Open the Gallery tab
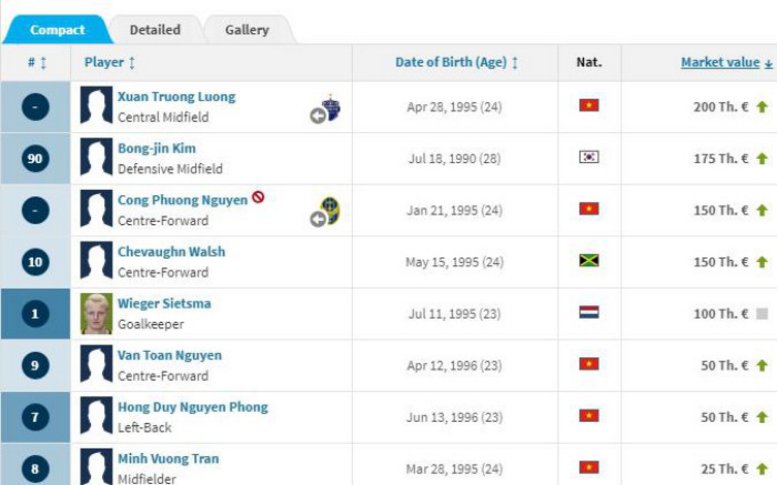Image resolution: width=777 pixels, height=485 pixels. coord(246,30)
